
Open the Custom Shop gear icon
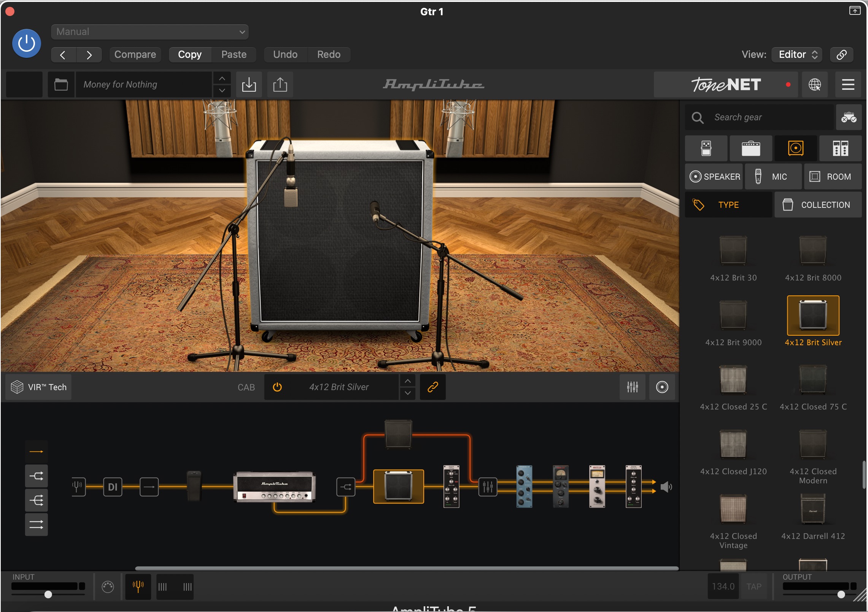pyautogui.click(x=849, y=117)
